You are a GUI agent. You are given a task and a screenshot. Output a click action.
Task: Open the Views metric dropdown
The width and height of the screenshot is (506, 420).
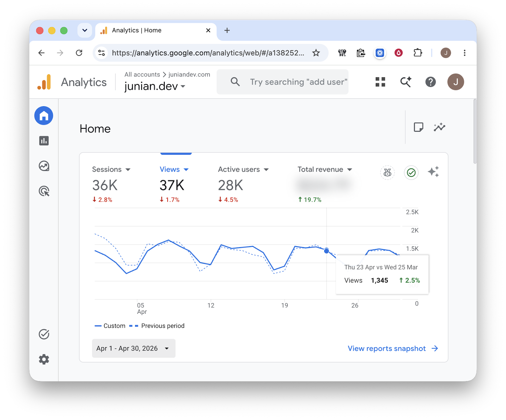(174, 169)
